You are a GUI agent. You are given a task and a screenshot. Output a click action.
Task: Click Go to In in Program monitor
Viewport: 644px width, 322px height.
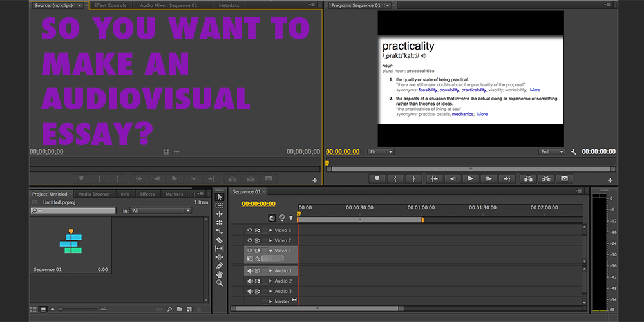pos(435,178)
